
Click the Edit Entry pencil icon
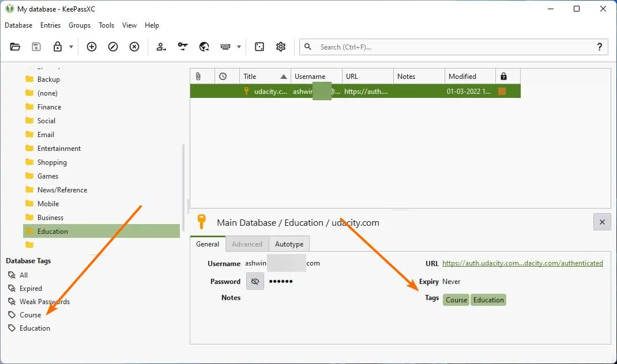(113, 47)
